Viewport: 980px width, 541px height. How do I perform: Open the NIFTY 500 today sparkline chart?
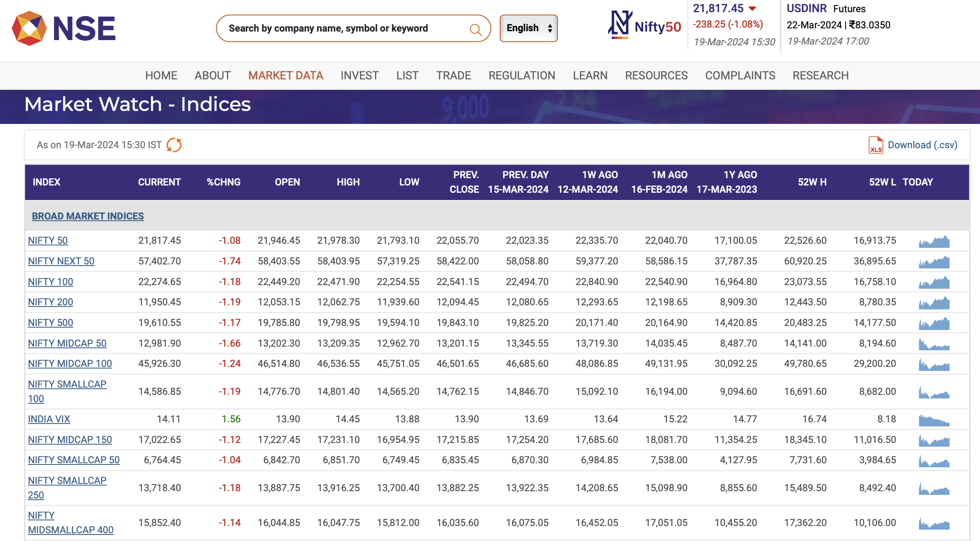(934, 323)
